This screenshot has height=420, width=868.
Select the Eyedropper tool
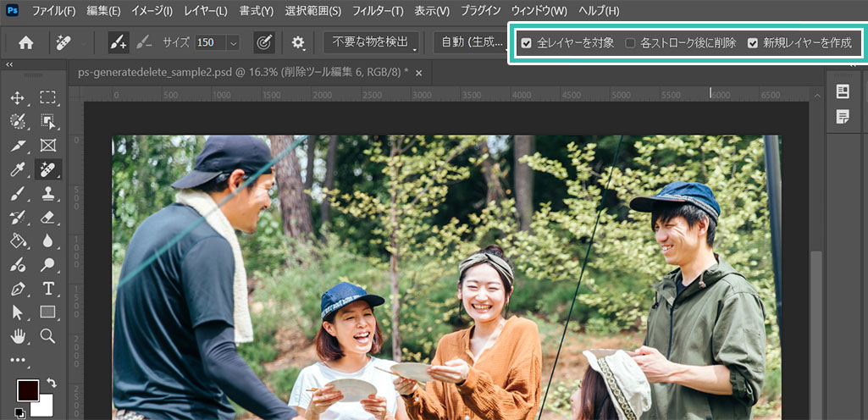(18, 169)
